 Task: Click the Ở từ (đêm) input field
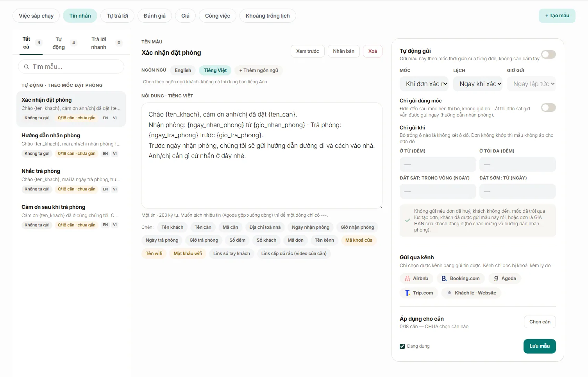coord(438,164)
